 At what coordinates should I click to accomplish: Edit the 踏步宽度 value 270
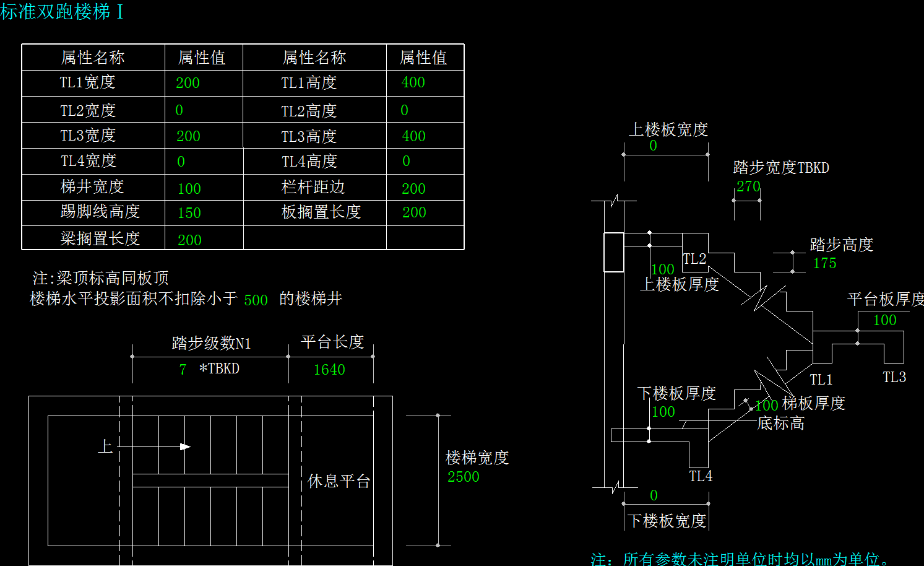(748, 186)
